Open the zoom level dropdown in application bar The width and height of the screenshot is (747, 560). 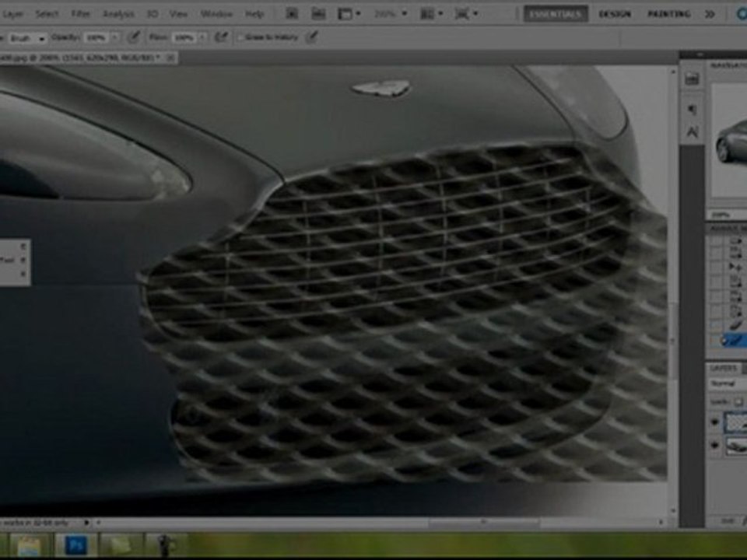click(391, 14)
